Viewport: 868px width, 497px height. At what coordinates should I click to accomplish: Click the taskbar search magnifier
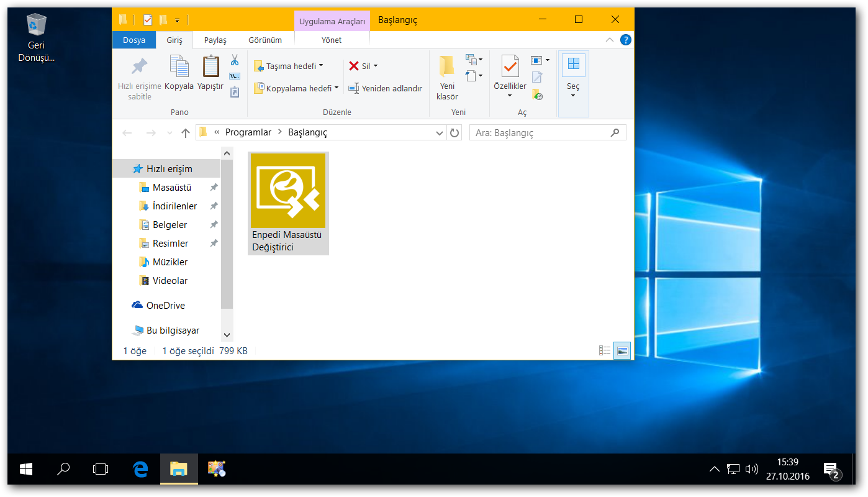click(x=63, y=469)
